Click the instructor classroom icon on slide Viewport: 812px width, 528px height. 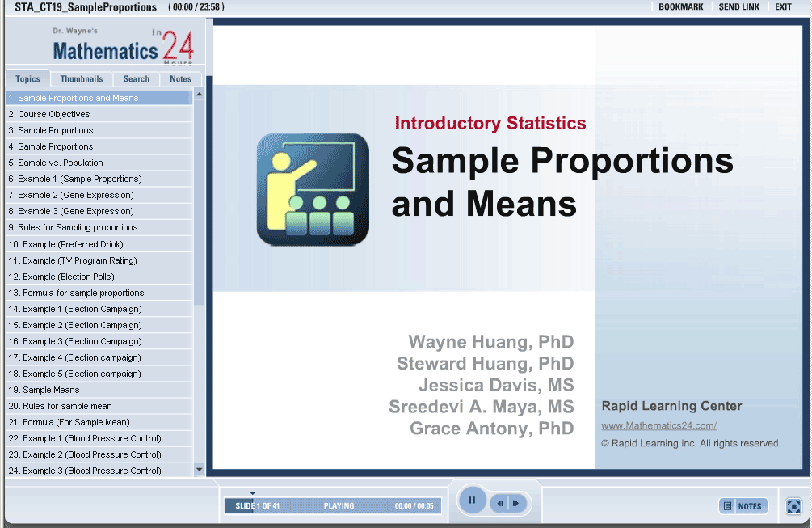point(313,189)
